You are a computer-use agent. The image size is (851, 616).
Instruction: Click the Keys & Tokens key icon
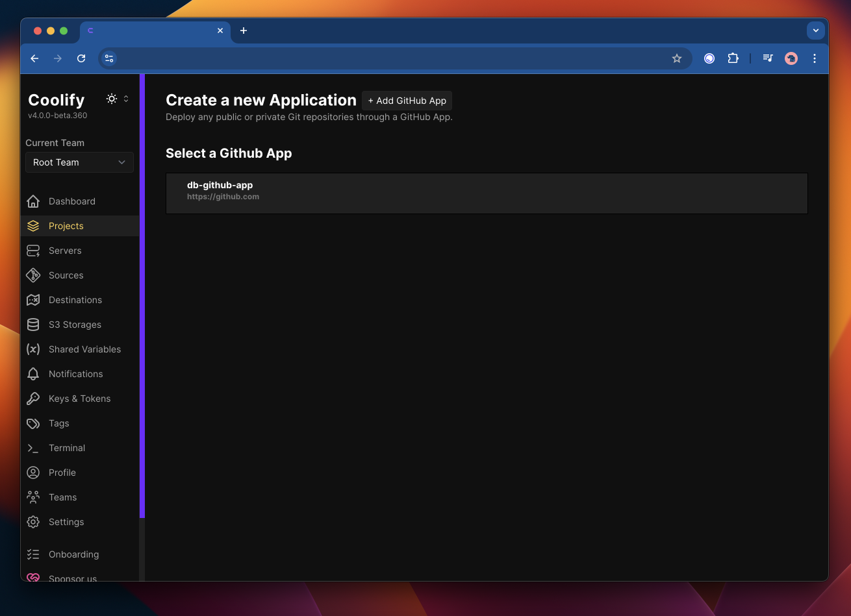pos(33,399)
